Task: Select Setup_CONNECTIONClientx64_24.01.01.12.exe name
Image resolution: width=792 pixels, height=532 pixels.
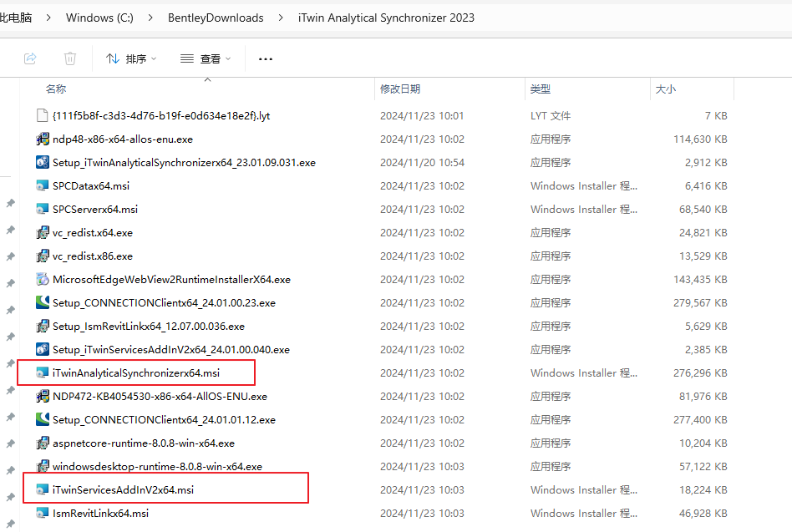Action: (x=164, y=419)
